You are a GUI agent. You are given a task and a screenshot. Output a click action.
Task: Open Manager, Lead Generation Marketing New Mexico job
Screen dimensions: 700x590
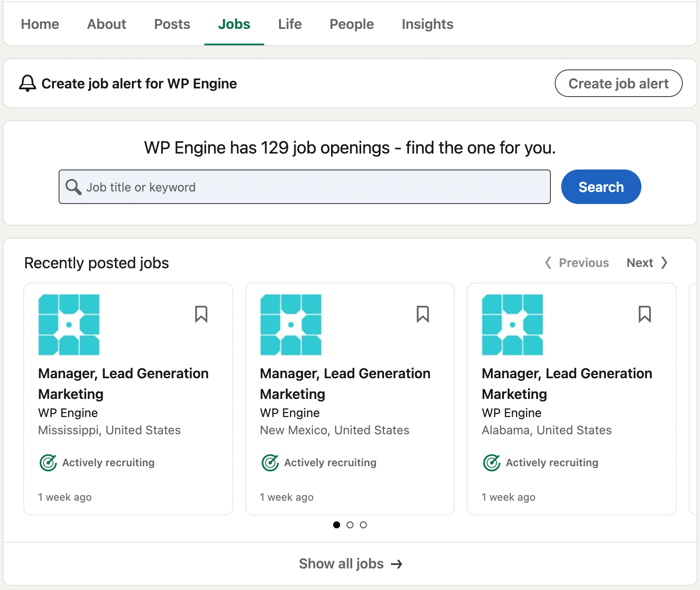pos(345,384)
